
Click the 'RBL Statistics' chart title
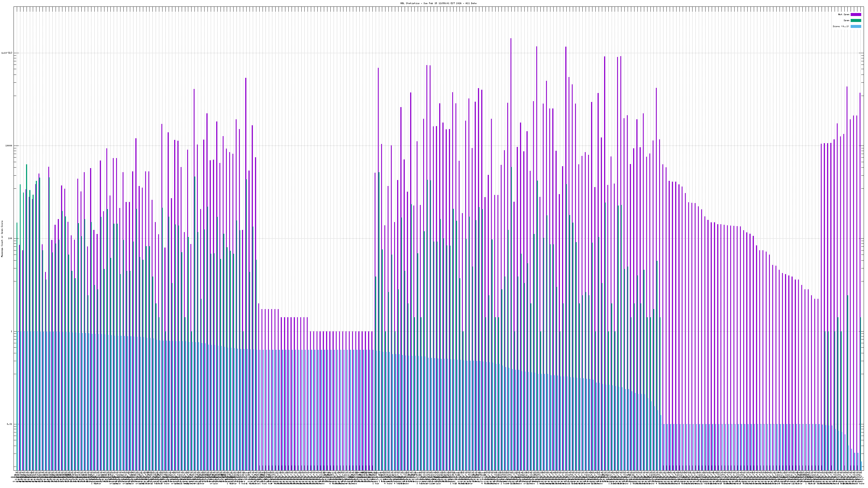[410, 3]
